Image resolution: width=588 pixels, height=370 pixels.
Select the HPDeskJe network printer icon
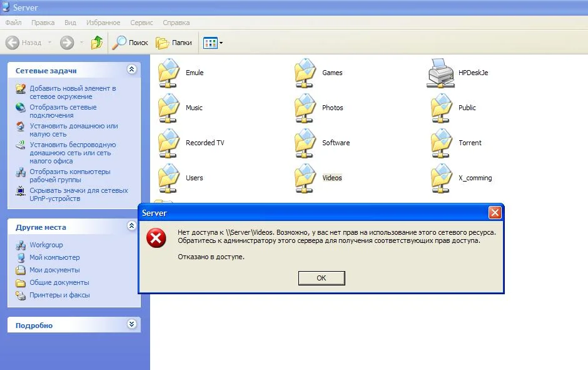(x=441, y=73)
